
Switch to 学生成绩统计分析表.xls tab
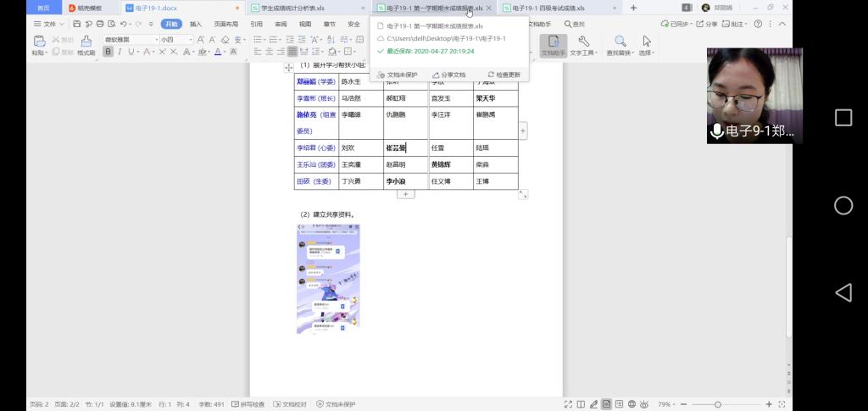(x=305, y=8)
